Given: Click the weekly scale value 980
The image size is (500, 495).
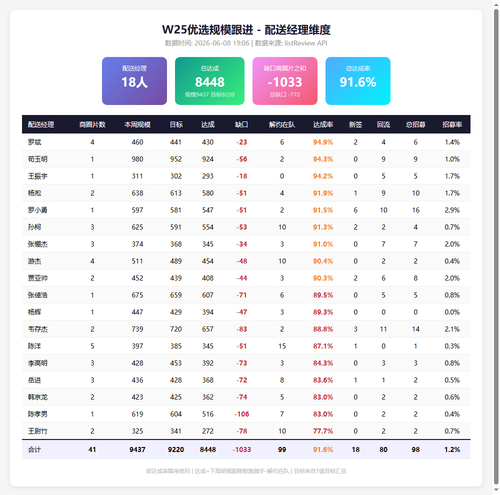Looking at the screenshot, I should [x=137, y=159].
